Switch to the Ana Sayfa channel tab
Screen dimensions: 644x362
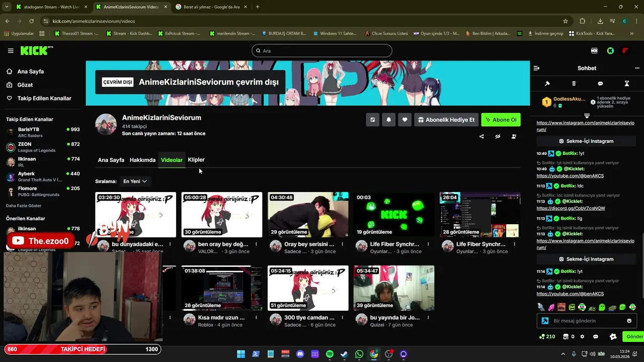[x=111, y=160]
